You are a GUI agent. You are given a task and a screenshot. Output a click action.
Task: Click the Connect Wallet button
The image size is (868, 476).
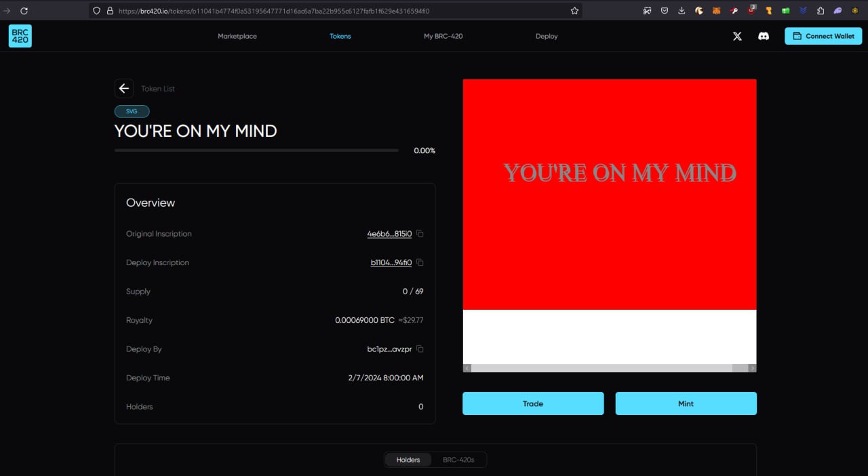(x=823, y=36)
